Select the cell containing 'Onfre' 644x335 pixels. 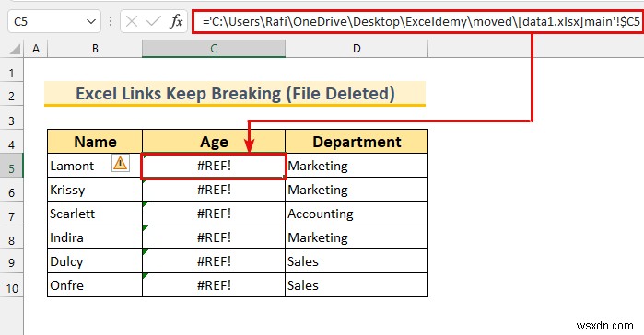(95, 284)
